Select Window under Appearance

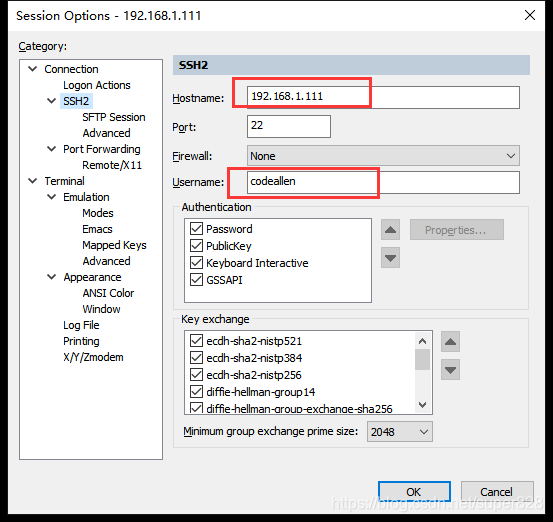tap(101, 309)
